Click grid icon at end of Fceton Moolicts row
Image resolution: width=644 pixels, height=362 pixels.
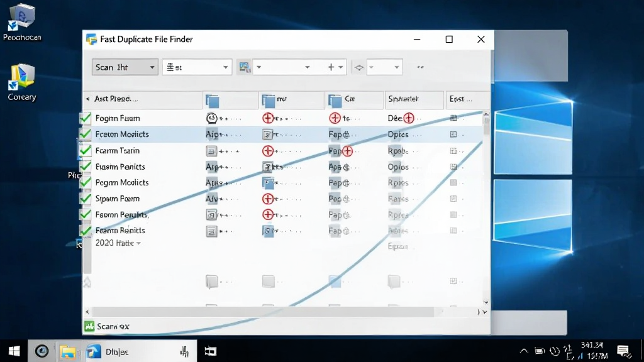tap(453, 134)
